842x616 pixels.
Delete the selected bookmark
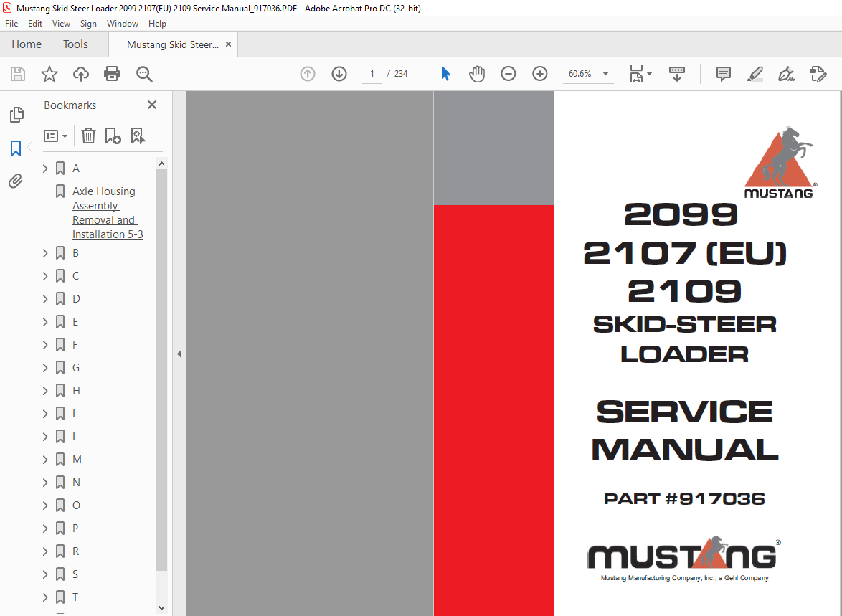pyautogui.click(x=88, y=136)
